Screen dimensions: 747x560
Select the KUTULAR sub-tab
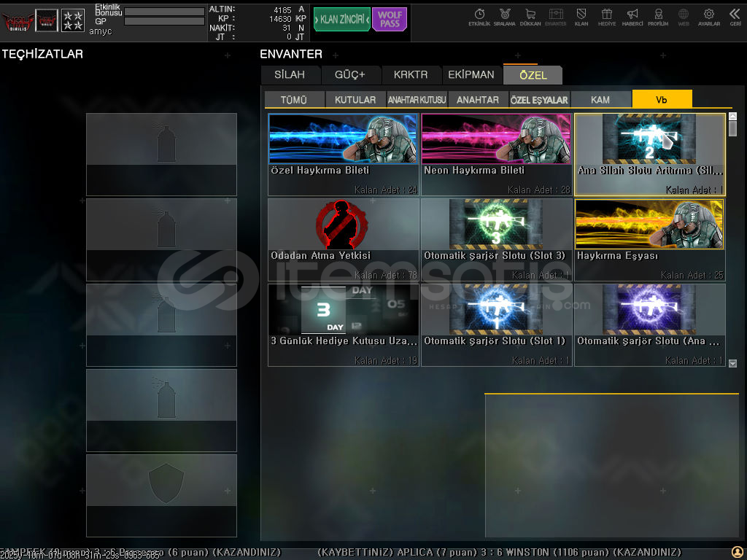pos(355,100)
